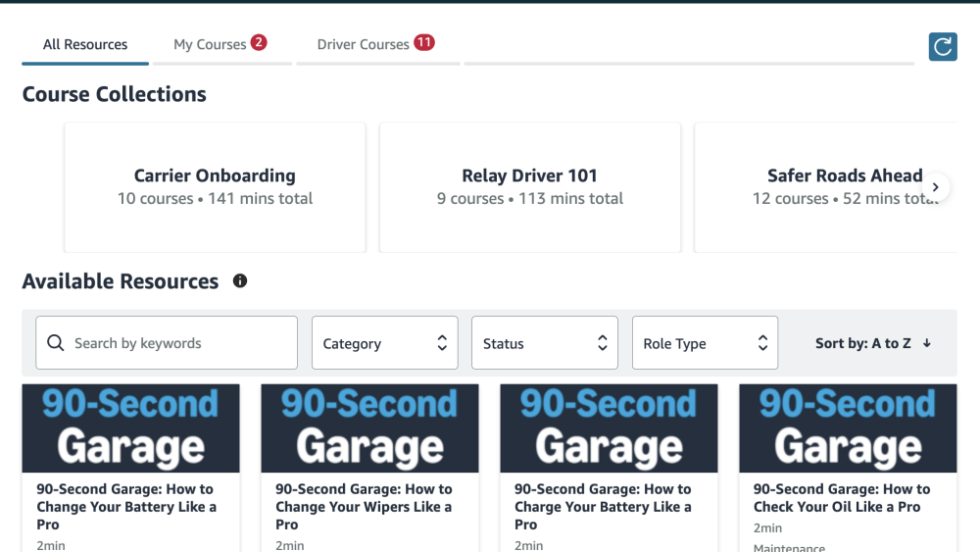Focus the Search by keywords field
The image size is (980, 552).
click(167, 342)
